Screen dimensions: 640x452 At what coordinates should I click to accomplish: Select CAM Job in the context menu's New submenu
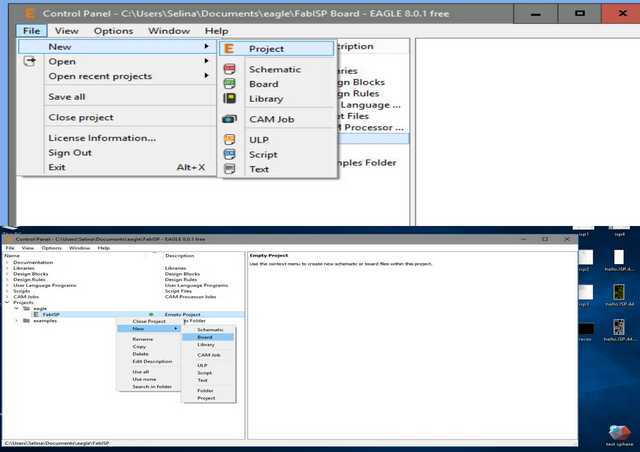tap(209, 355)
